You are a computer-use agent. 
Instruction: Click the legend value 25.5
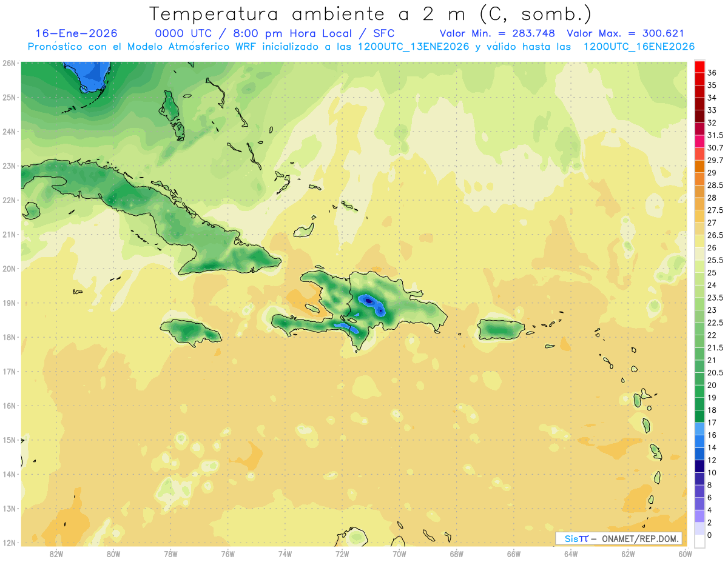(715, 260)
